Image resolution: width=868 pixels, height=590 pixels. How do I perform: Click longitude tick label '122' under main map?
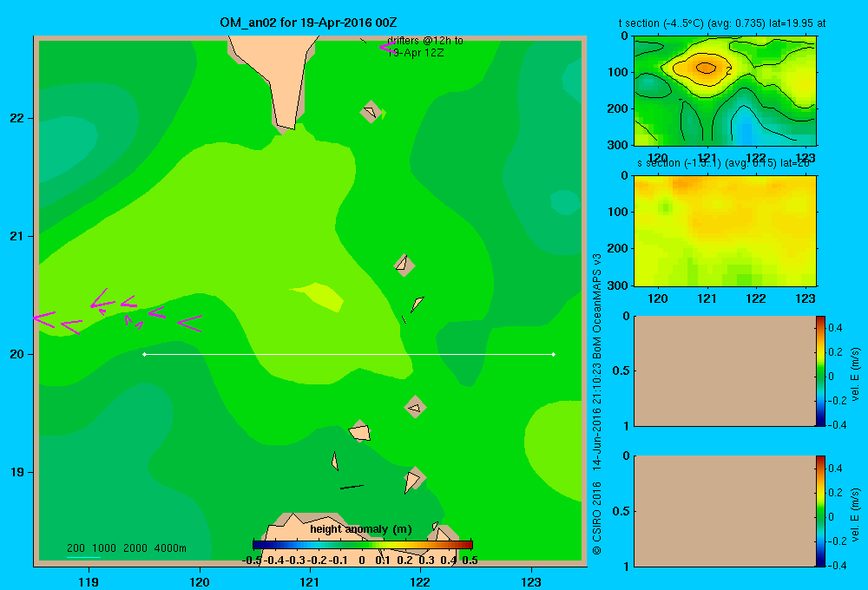[420, 581]
